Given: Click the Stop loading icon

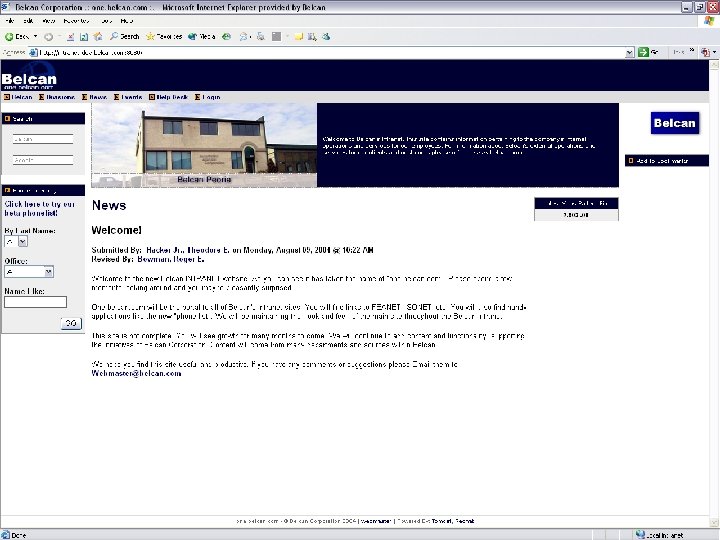Looking at the screenshot, I should (70, 37).
